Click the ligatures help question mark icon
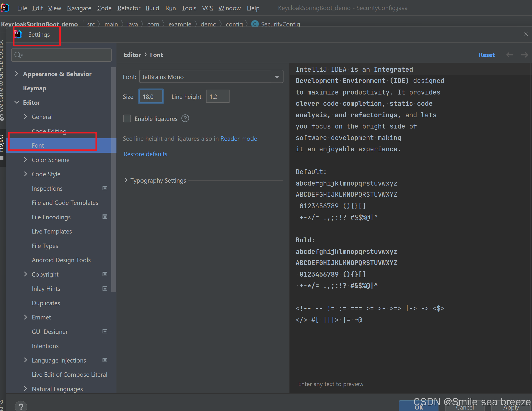 (x=185, y=118)
